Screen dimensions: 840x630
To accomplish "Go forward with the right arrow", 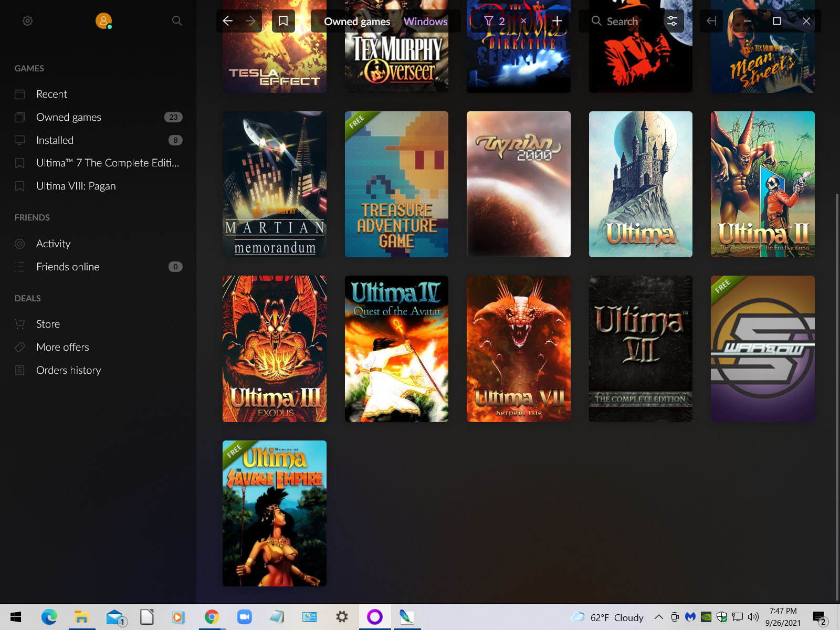I will tap(251, 21).
